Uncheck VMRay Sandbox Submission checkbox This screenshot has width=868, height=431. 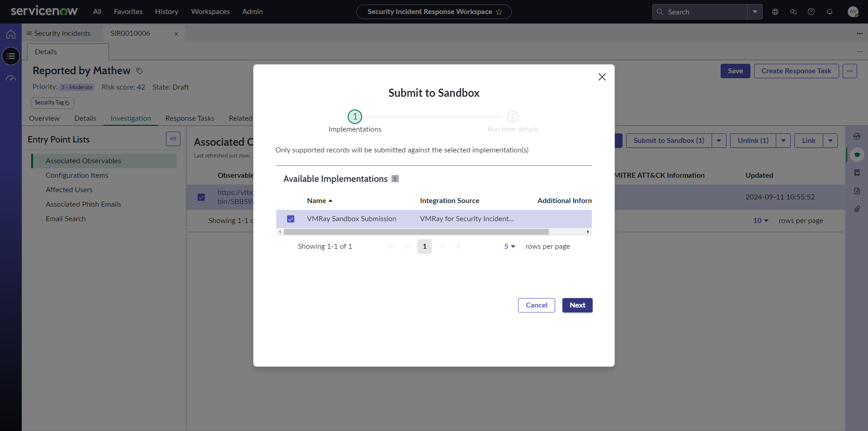pos(291,219)
